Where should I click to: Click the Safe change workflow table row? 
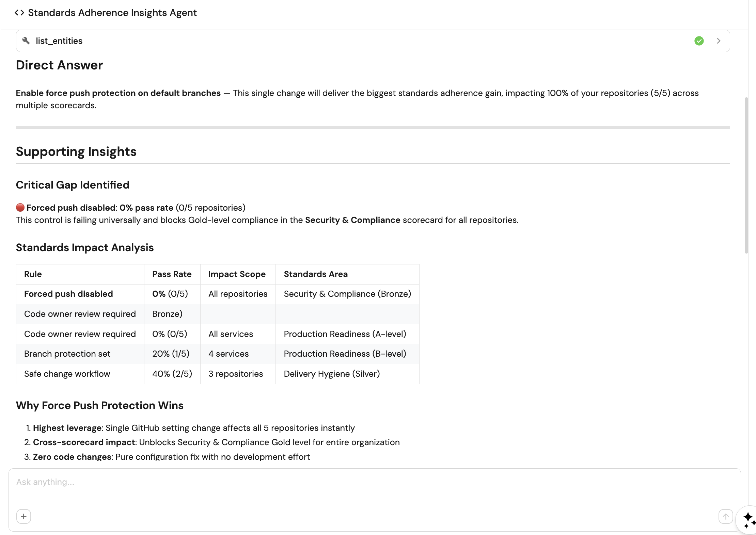click(67, 374)
